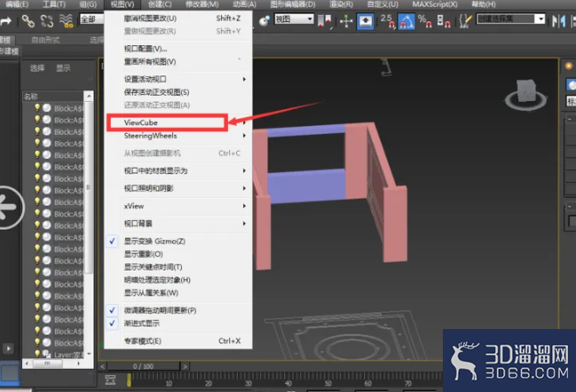The width and height of the screenshot is (576, 392).
Task: Open the MAXScript(X) menu
Action: click(435, 4)
